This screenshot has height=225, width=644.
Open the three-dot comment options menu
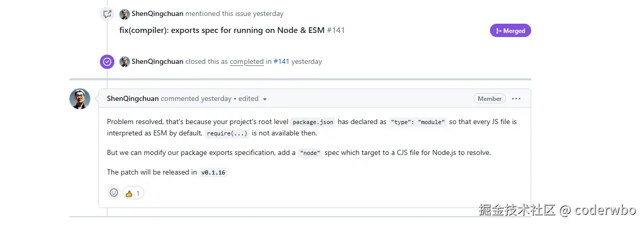tap(516, 99)
